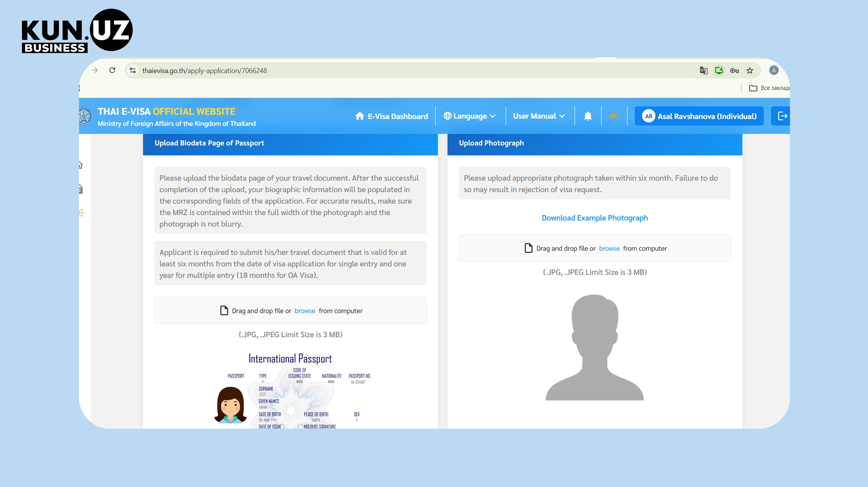Log out using the exit icon
The width and height of the screenshot is (868, 487).
(x=782, y=116)
